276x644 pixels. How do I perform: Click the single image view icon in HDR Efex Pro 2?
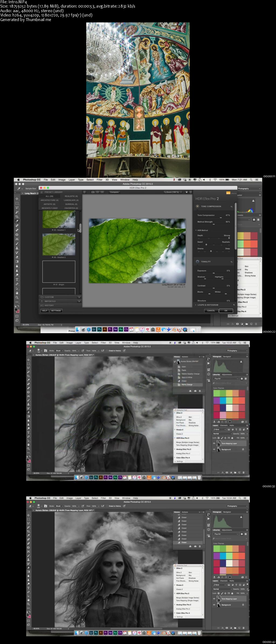click(93, 192)
